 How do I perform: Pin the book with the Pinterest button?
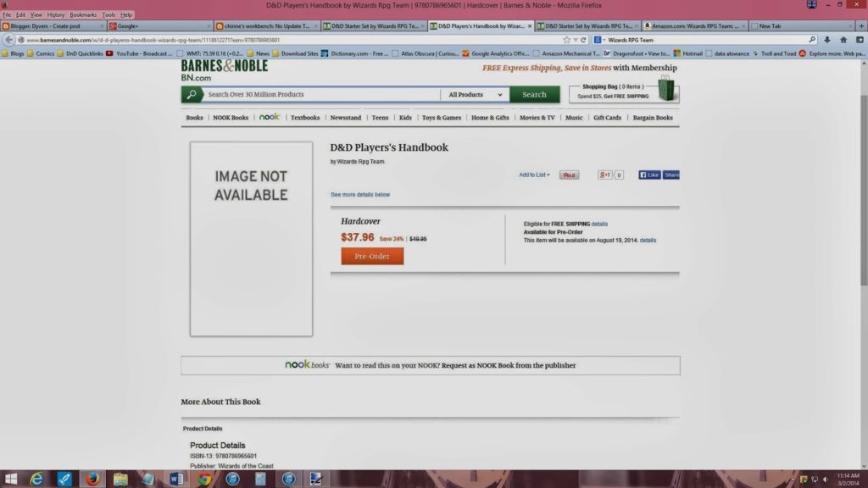(569, 175)
